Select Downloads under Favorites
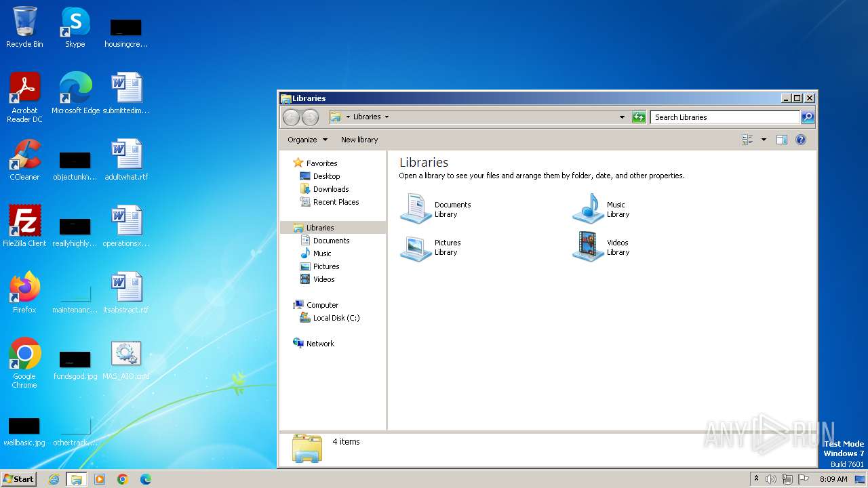Screen dimensions: 868x488 tap(331, 189)
